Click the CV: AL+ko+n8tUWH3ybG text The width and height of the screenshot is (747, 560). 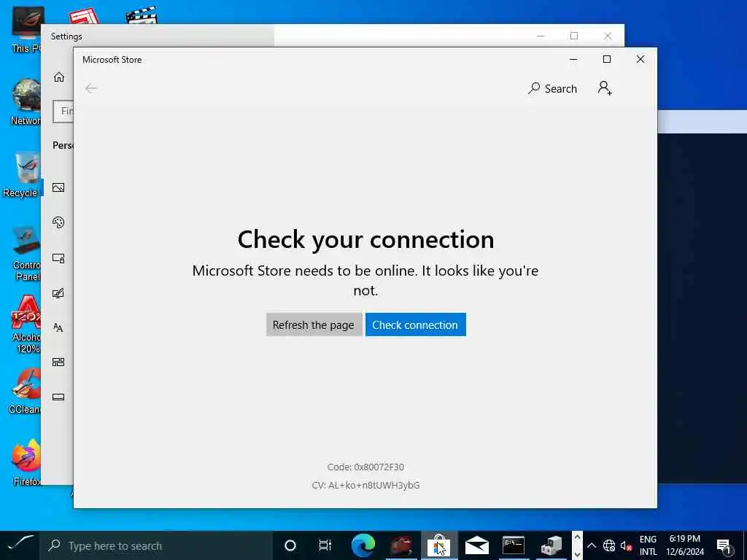point(365,485)
